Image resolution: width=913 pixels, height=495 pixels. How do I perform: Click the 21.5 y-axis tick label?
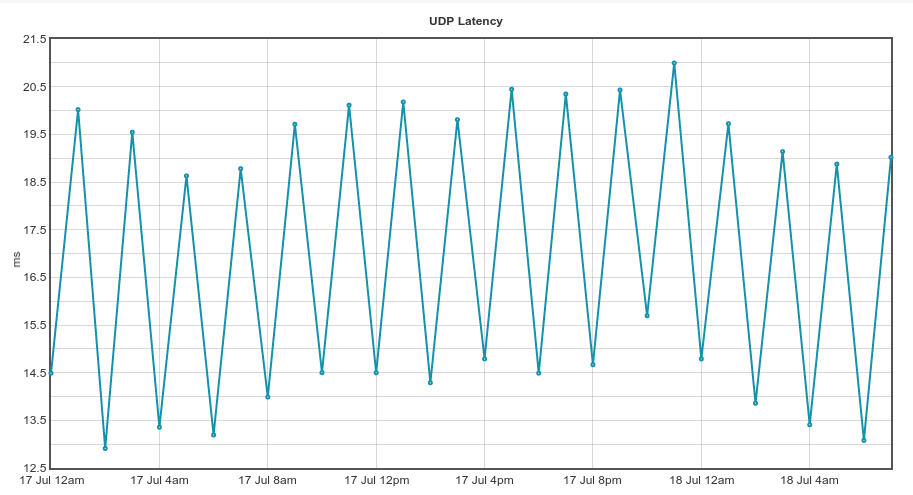pos(34,39)
